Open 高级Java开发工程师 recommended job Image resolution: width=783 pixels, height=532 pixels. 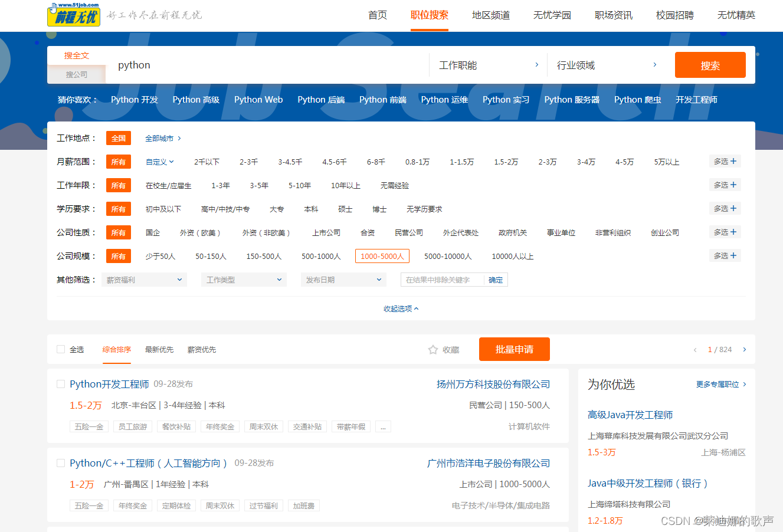click(x=630, y=415)
